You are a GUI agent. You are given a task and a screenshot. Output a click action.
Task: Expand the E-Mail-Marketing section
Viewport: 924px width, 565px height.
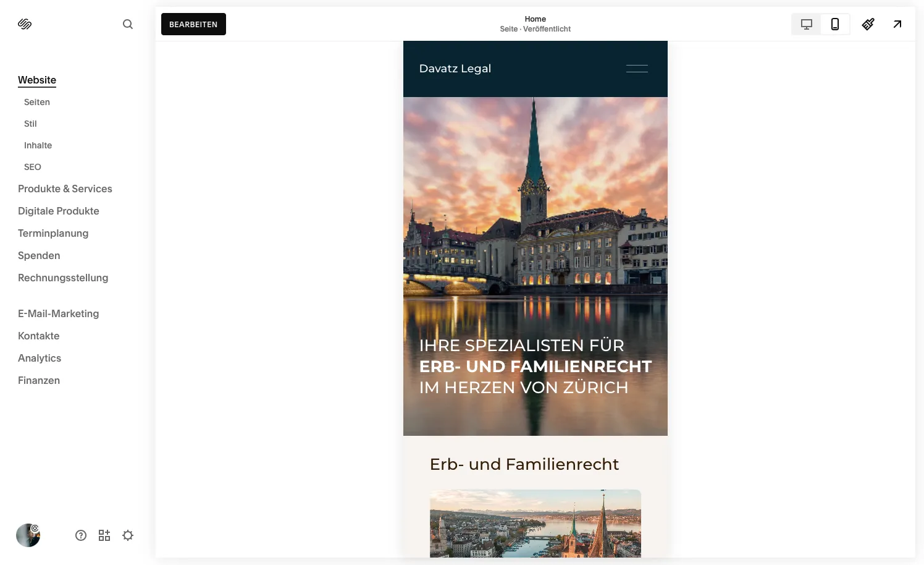(59, 313)
